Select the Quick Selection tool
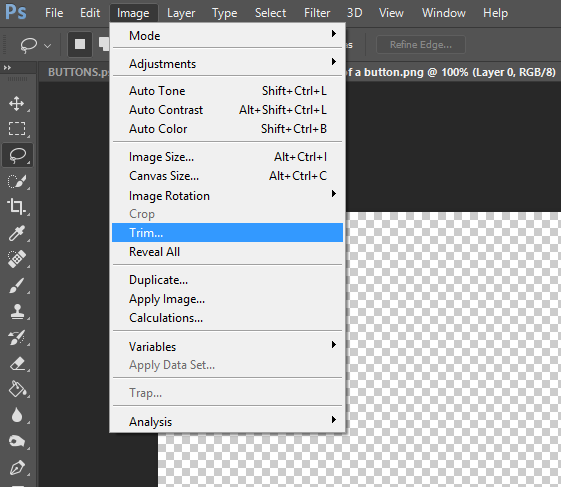Image resolution: width=561 pixels, height=487 pixels. (x=16, y=181)
